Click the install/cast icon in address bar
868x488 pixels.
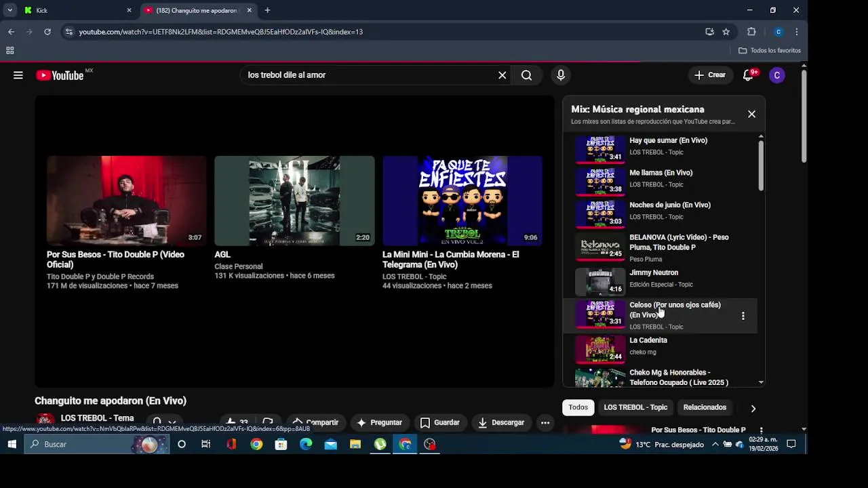(x=709, y=32)
